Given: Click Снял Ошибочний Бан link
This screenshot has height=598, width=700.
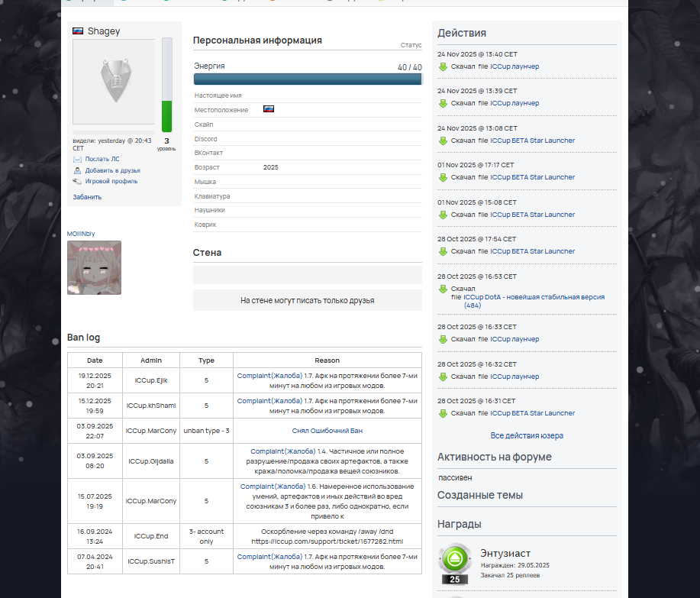Looking at the screenshot, I should [327, 431].
